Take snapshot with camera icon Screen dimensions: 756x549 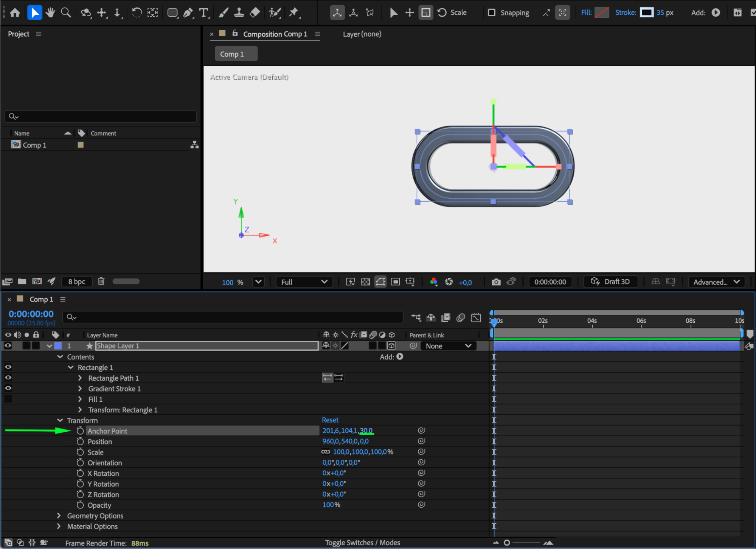(496, 282)
